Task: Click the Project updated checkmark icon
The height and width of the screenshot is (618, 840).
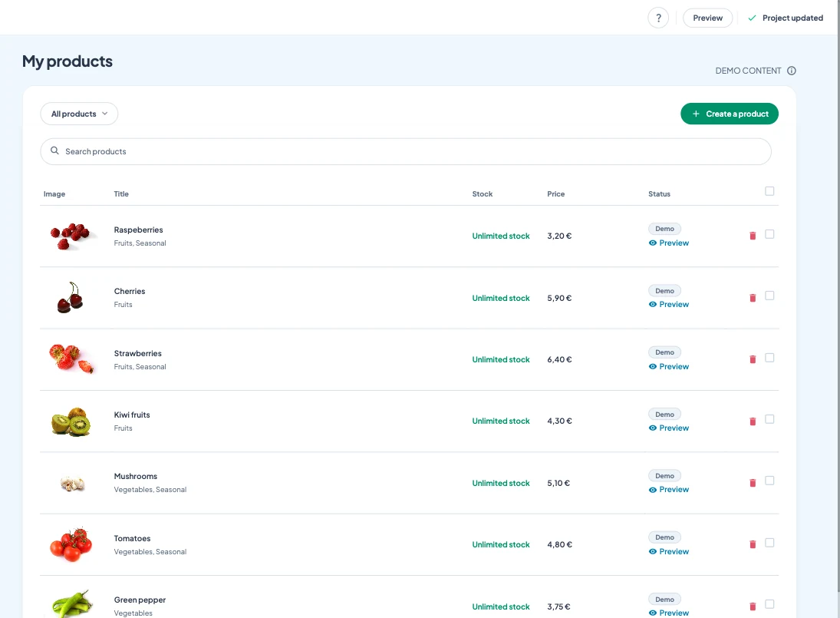Action: coord(752,18)
